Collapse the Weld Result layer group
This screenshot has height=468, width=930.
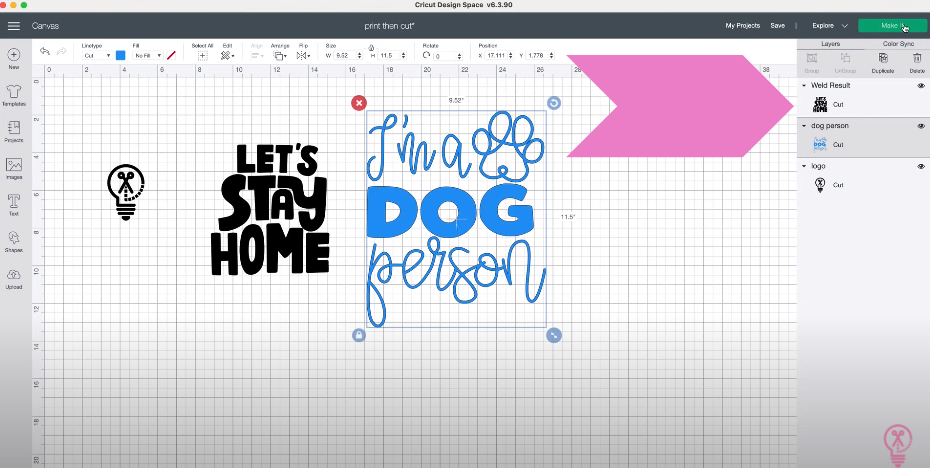click(x=804, y=85)
